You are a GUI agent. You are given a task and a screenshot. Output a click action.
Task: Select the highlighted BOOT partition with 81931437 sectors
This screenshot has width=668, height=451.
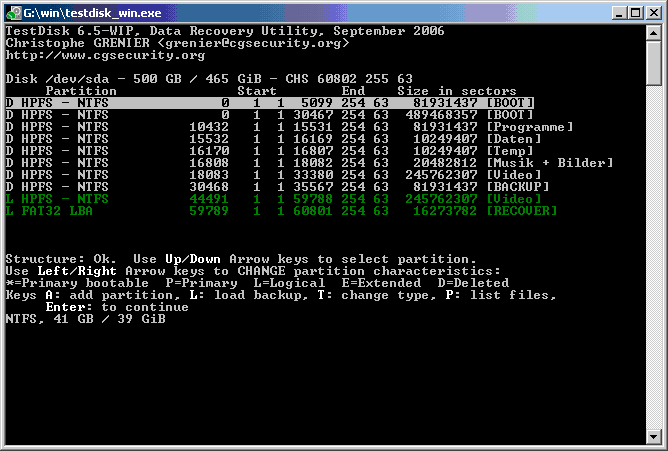269,103
